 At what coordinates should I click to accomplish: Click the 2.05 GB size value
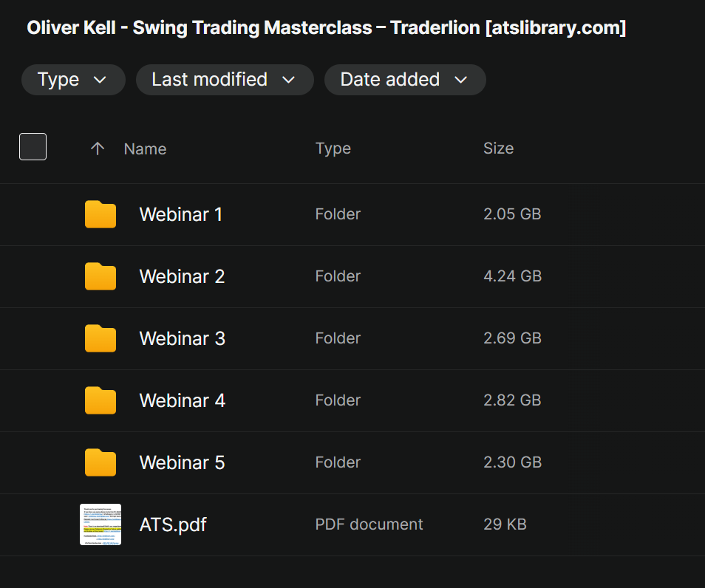pos(512,214)
